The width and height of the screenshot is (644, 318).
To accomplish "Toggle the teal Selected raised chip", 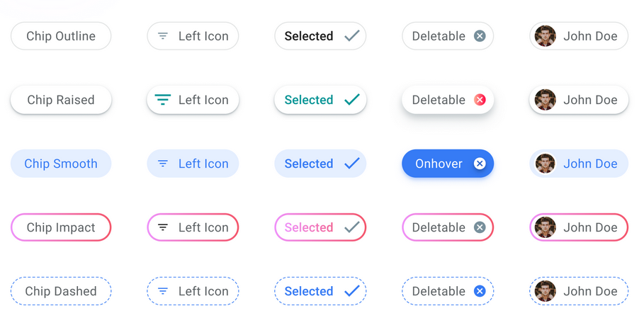I will 320,100.
